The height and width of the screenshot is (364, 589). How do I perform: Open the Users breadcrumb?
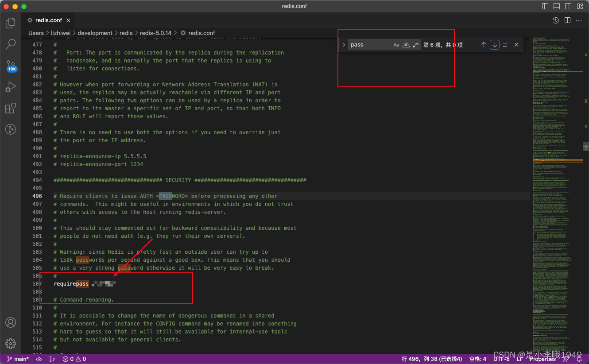point(36,33)
